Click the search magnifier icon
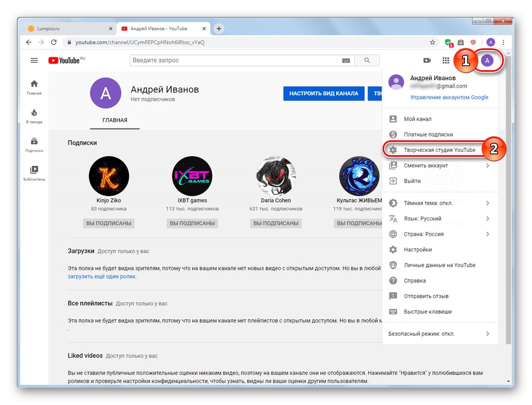The image size is (532, 405). pos(367,60)
